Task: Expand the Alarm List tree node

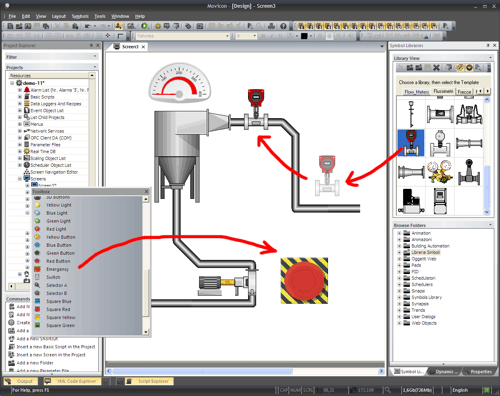Action: 20,90
